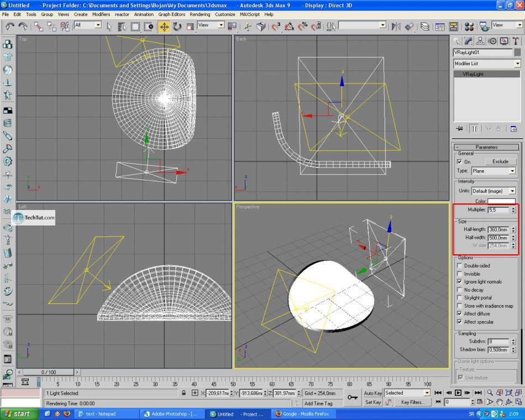Open the Units dropdown showing Default (image)
525x420 pixels.
click(x=493, y=191)
